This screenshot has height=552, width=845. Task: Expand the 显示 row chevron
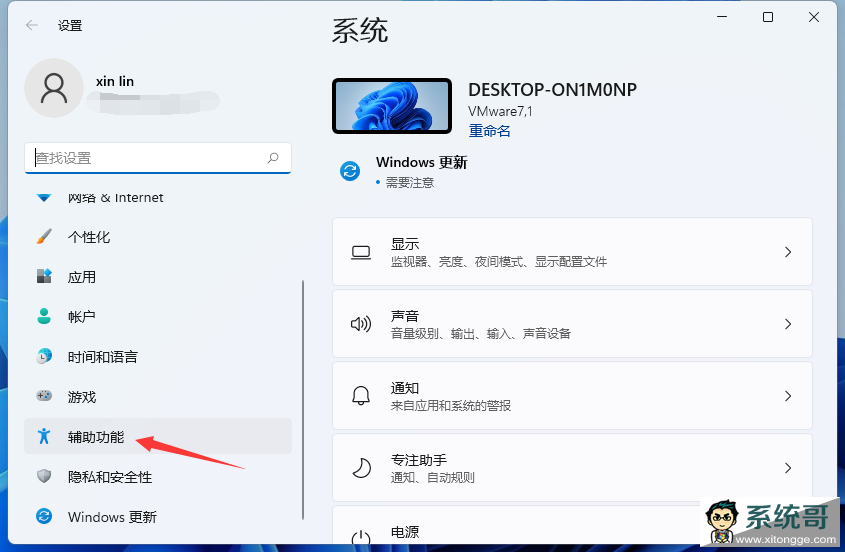coord(788,252)
